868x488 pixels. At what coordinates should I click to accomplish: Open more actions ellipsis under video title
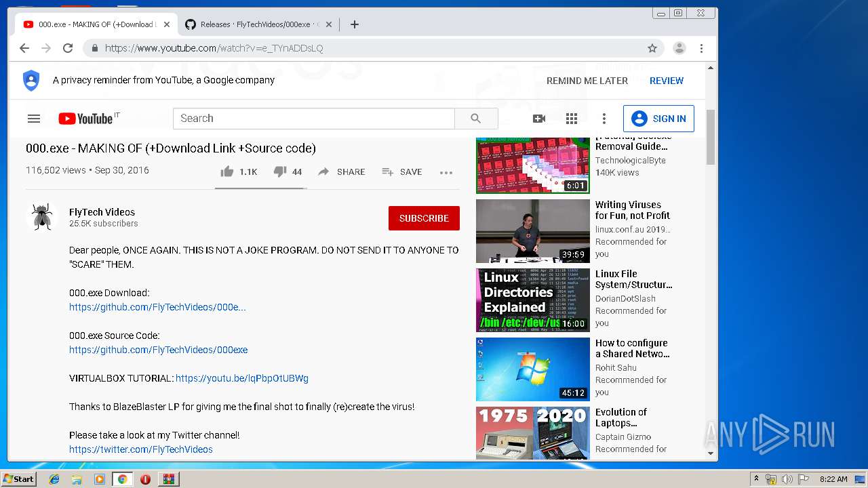tap(446, 172)
